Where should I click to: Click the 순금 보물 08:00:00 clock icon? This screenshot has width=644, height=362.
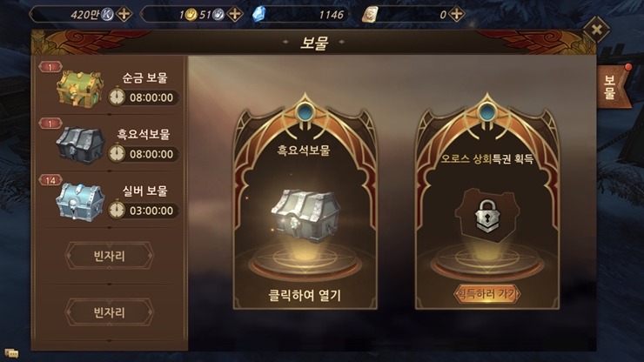(117, 97)
